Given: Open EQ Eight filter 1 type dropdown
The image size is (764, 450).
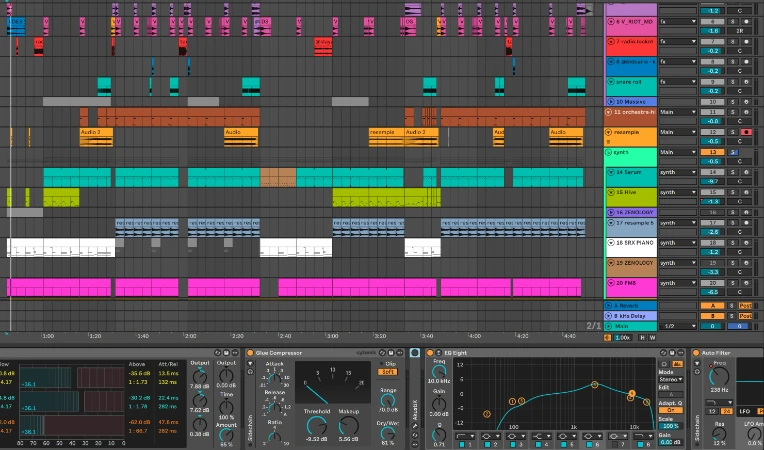Looking at the screenshot, I should (x=465, y=436).
